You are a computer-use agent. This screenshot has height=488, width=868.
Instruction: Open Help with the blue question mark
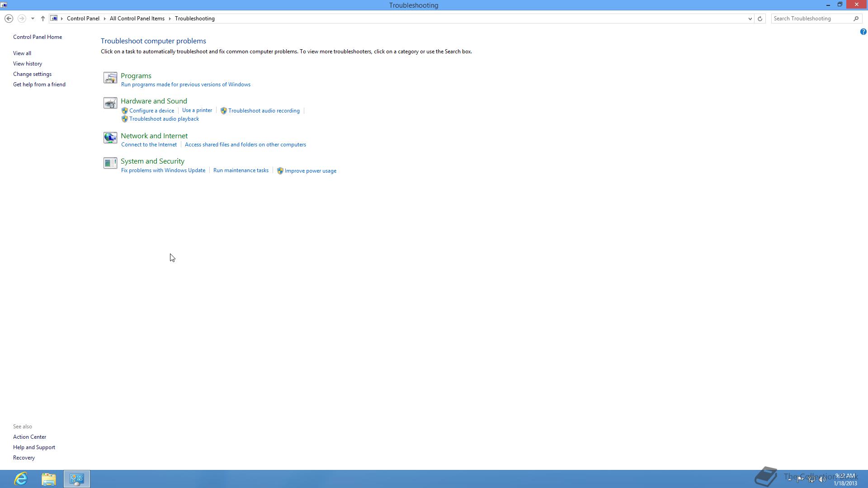[863, 32]
